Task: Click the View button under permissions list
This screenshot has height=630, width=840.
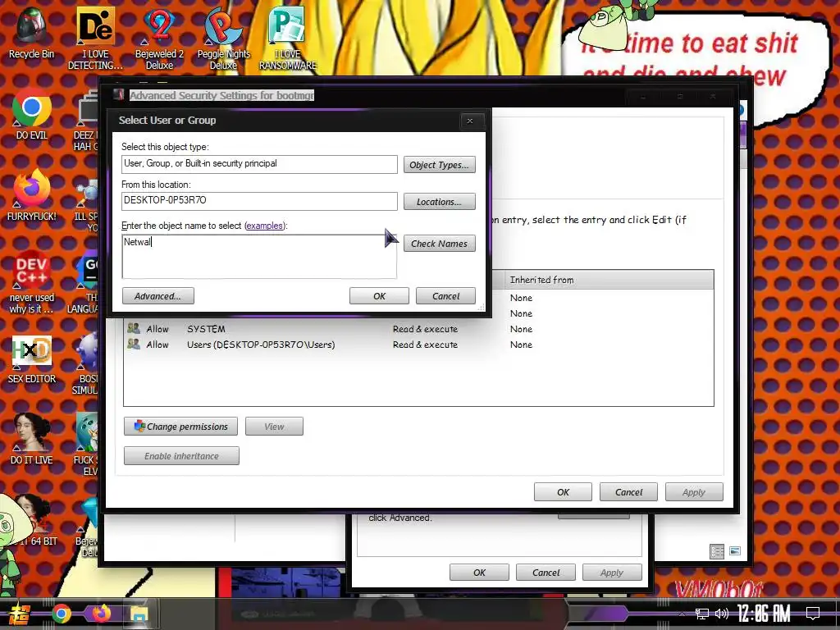Action: [x=274, y=427]
